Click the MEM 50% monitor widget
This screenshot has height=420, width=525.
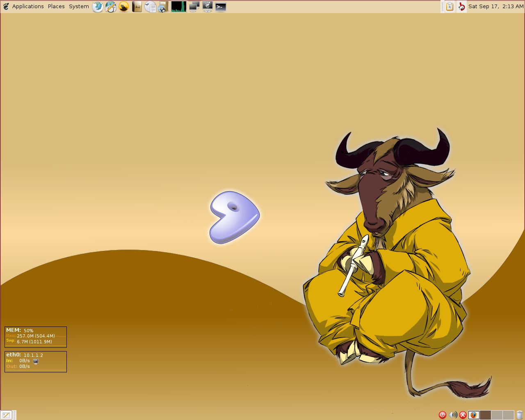(36, 337)
